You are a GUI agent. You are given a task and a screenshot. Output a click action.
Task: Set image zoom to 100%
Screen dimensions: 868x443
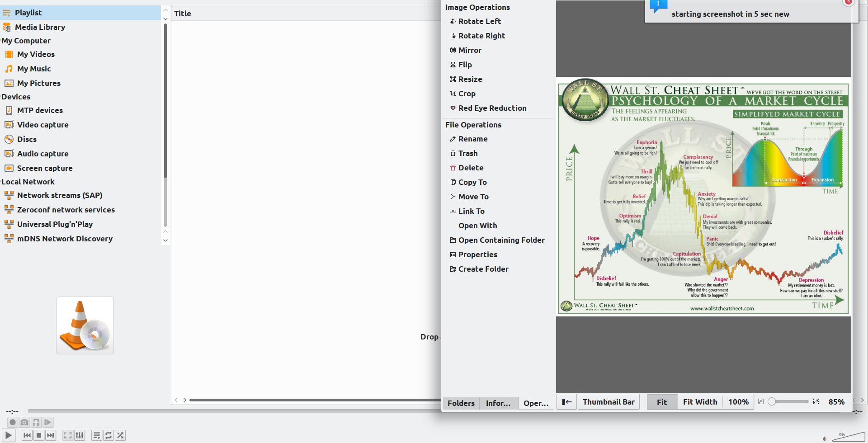pyautogui.click(x=738, y=402)
